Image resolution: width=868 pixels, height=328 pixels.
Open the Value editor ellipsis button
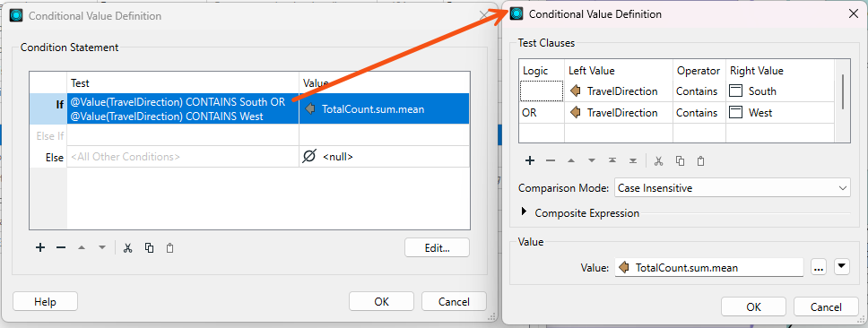[819, 268]
